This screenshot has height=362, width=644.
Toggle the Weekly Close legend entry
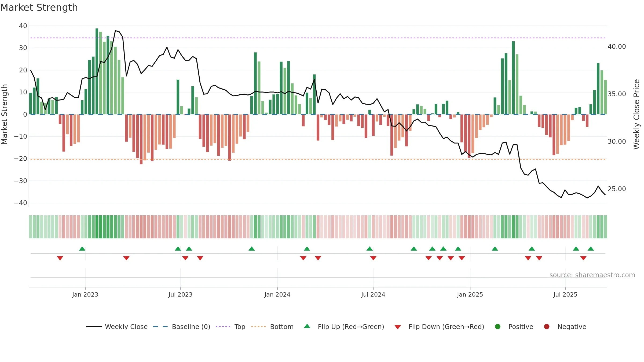coord(117,327)
